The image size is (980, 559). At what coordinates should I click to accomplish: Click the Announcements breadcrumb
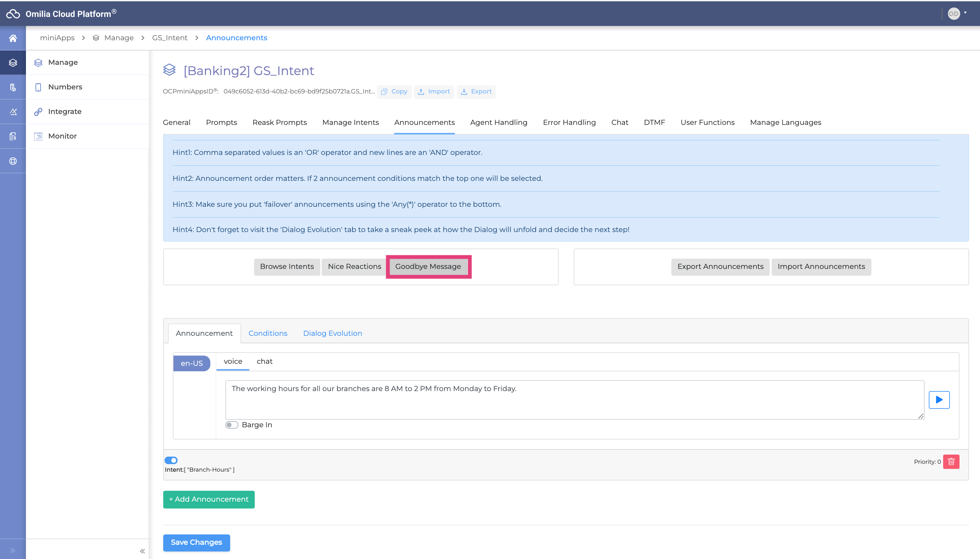[236, 38]
